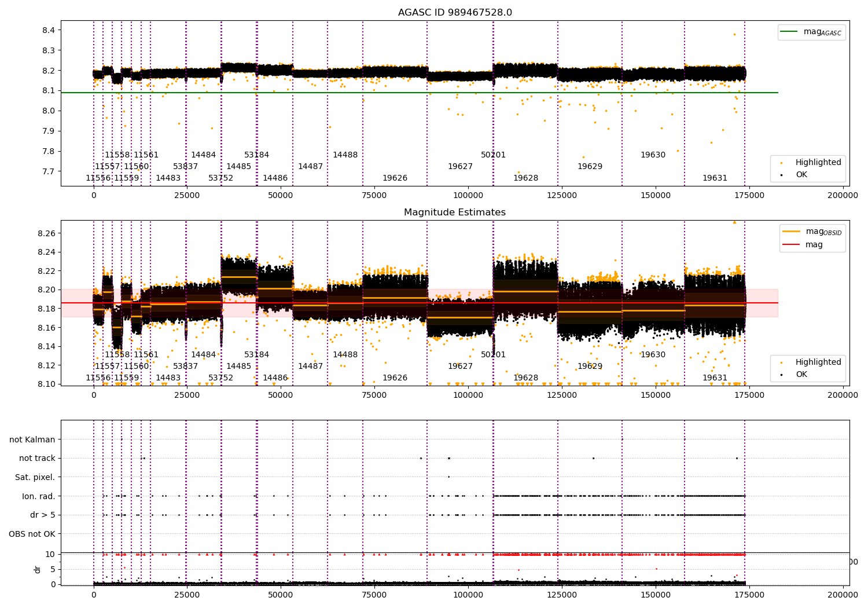Click x-axis tick 125000 under Magnitude Estimates plot

pyautogui.click(x=562, y=395)
